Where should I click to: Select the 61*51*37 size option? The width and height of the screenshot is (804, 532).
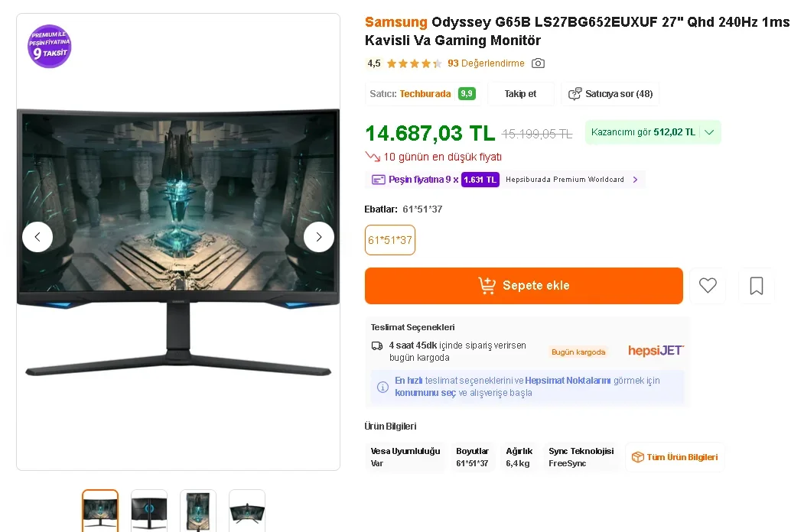pyautogui.click(x=390, y=240)
